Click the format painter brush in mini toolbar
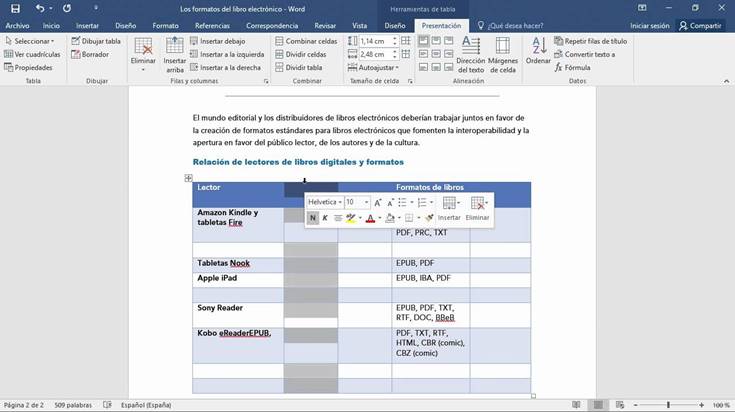The image size is (735, 412). pyautogui.click(x=429, y=218)
